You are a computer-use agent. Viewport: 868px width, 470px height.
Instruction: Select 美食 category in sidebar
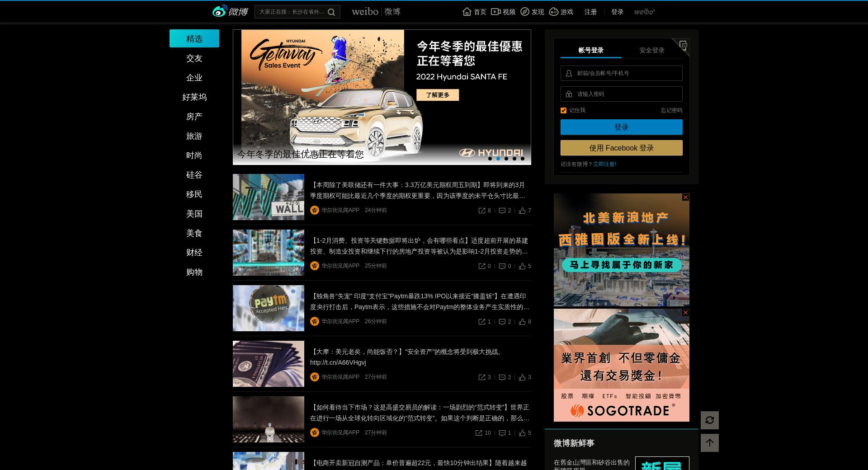pyautogui.click(x=194, y=233)
